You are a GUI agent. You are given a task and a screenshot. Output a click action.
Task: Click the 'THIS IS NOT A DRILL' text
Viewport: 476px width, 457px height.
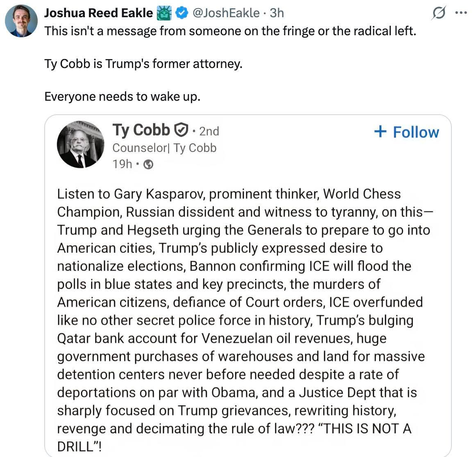point(234,437)
